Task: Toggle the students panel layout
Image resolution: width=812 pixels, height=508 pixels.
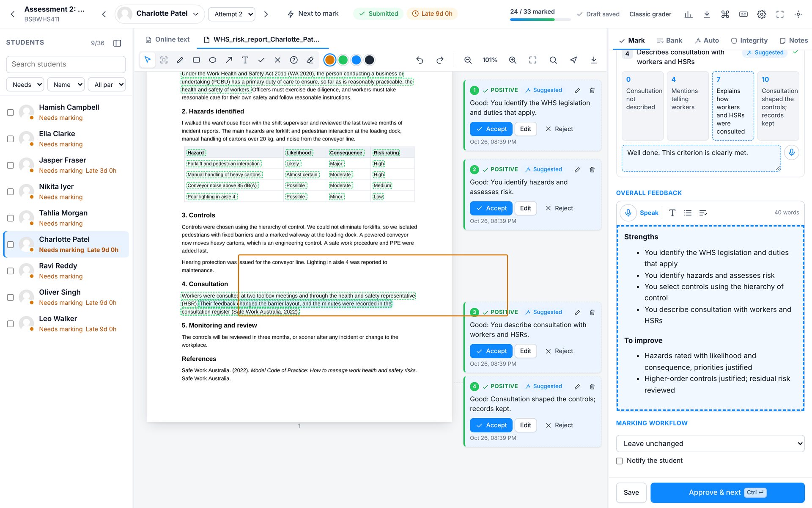Action: tap(118, 43)
